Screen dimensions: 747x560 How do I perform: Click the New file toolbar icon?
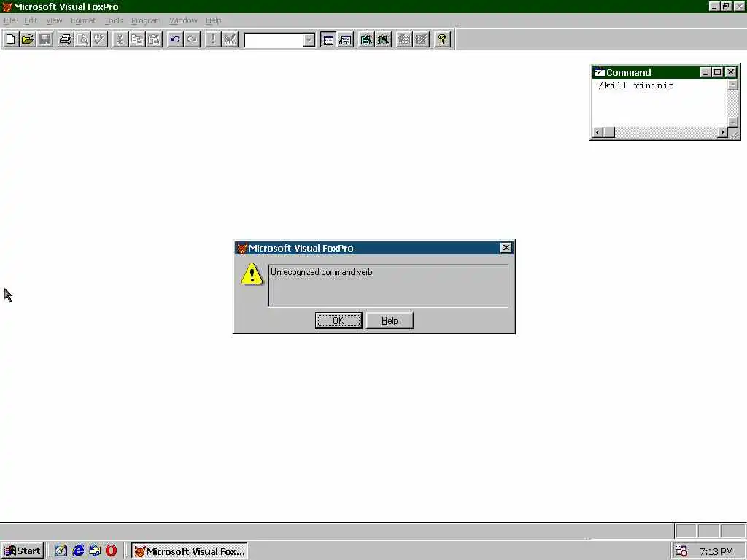[10, 39]
